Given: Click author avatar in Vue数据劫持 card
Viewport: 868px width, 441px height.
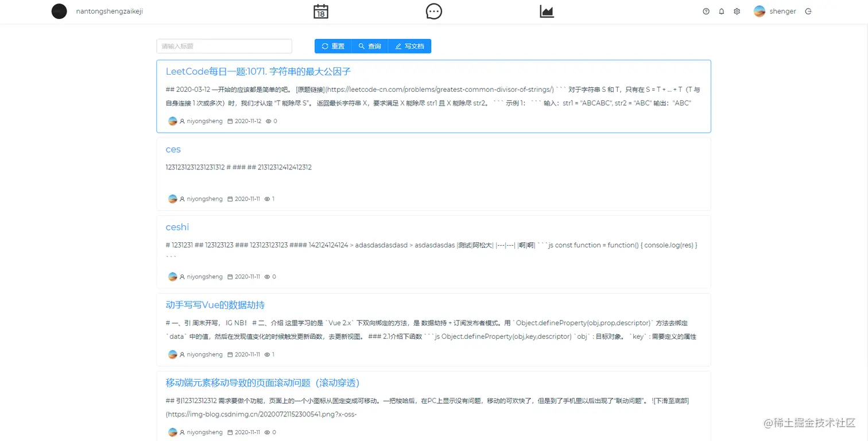Looking at the screenshot, I should 173,354.
